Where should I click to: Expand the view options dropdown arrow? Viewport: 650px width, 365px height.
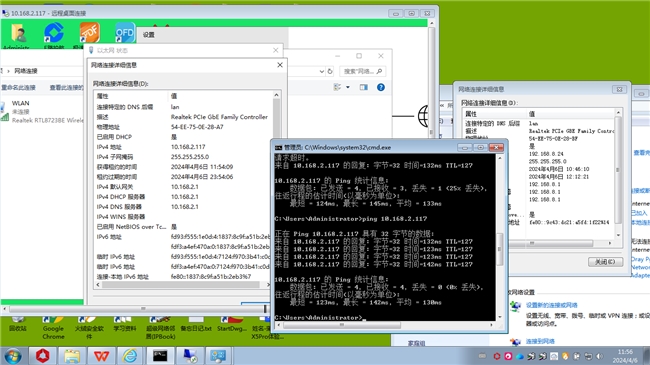tap(348, 87)
